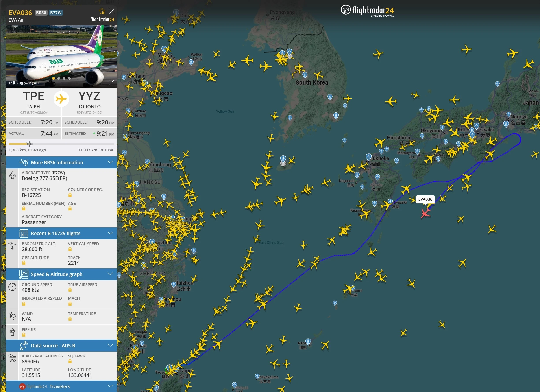Click the locked Vertical Speed icon
This screenshot has width=540, height=392.
coord(70,249)
